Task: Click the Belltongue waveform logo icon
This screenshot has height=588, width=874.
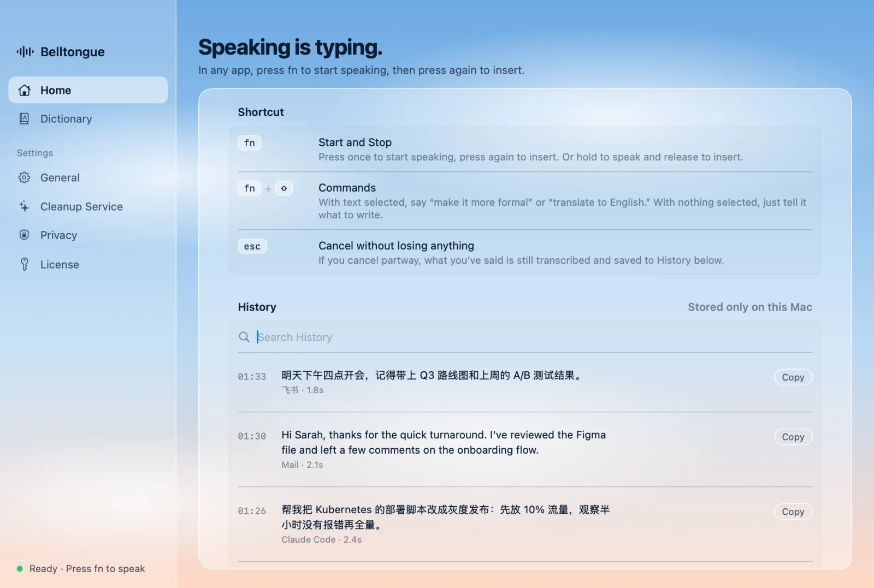Action: [25, 52]
